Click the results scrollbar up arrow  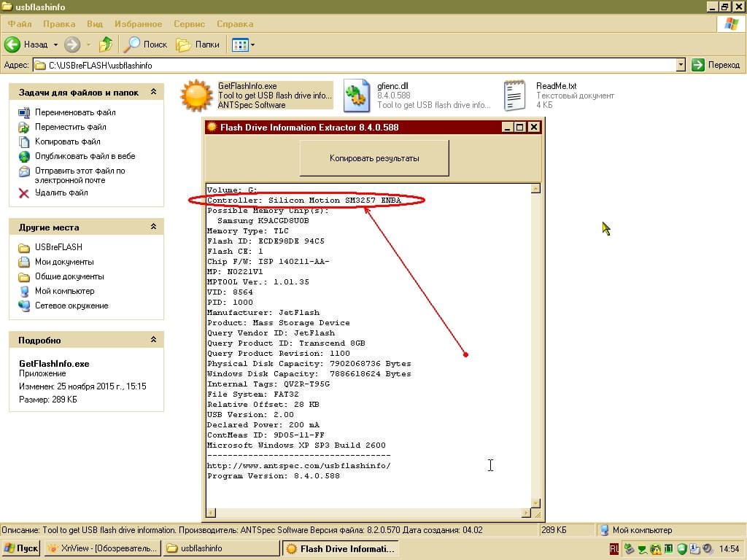click(535, 189)
